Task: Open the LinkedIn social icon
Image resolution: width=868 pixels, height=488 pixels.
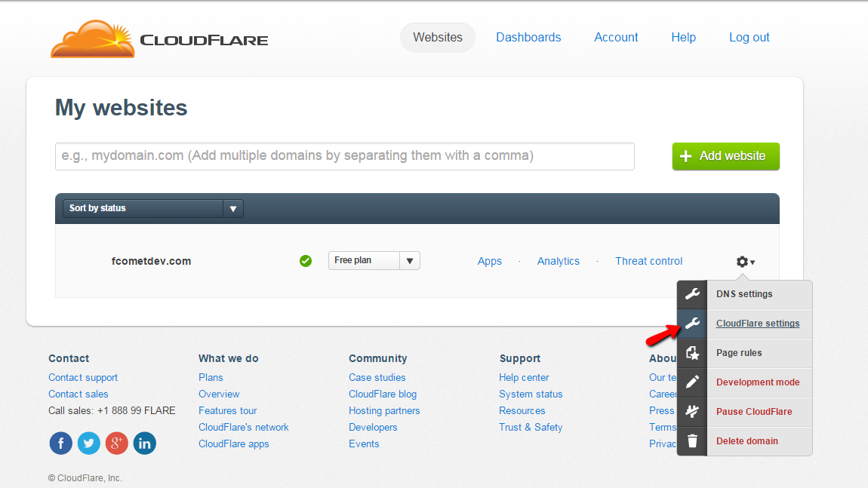Action: point(144,443)
